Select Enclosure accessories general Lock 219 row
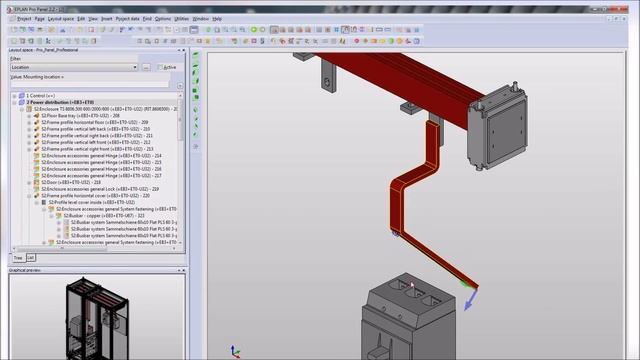The height and width of the screenshot is (360, 640). click(100, 189)
